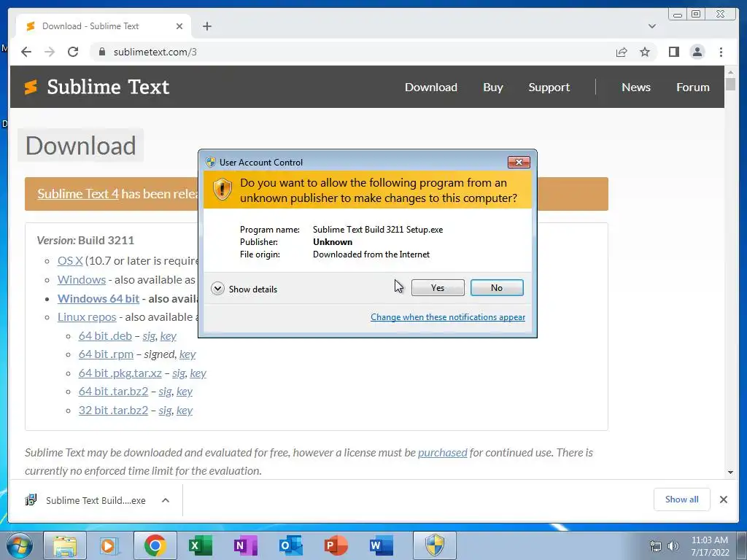The width and height of the screenshot is (747, 560).
Task: Open the Forum nav item
Action: (x=693, y=87)
